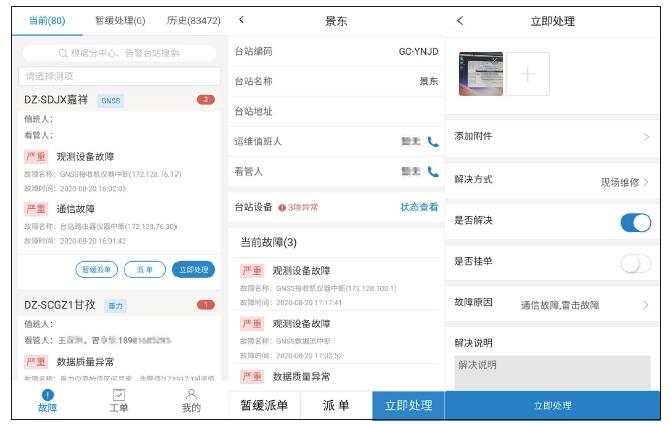Viewport: 671px width, 425px height.
Task: Add a new photo with plus box
Action: tap(528, 74)
